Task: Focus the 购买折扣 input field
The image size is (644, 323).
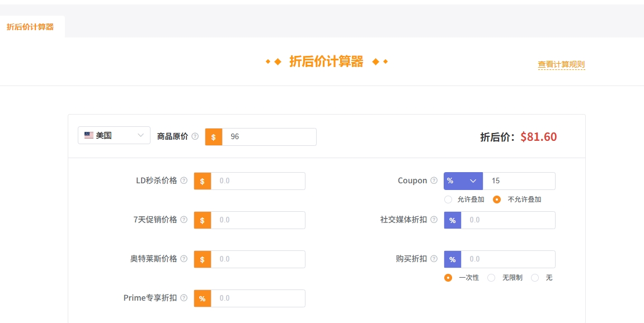Action: (x=508, y=259)
